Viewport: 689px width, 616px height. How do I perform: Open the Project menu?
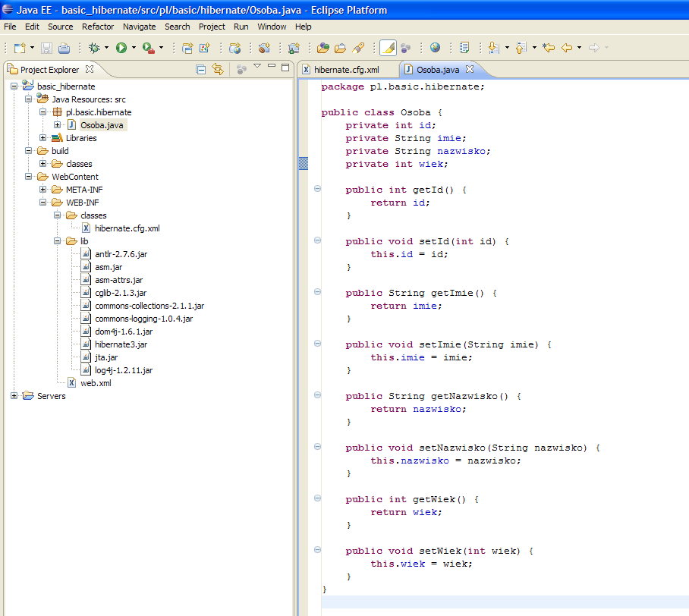pos(212,27)
